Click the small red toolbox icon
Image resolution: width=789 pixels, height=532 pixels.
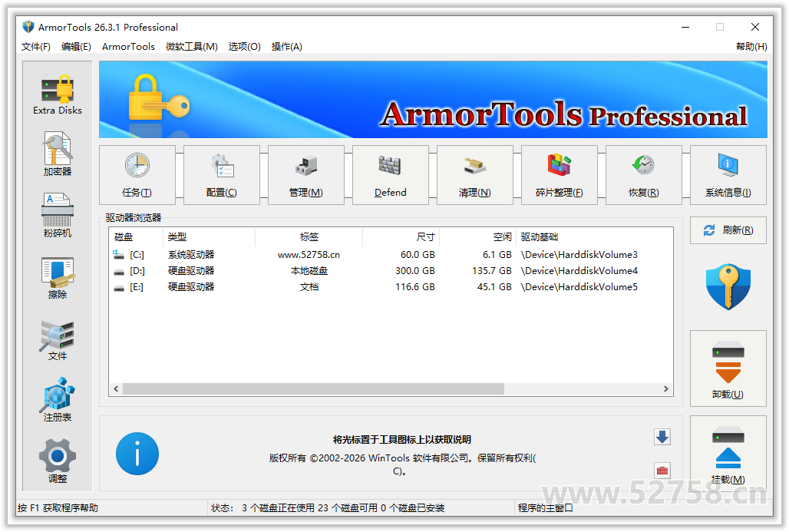[x=662, y=471]
